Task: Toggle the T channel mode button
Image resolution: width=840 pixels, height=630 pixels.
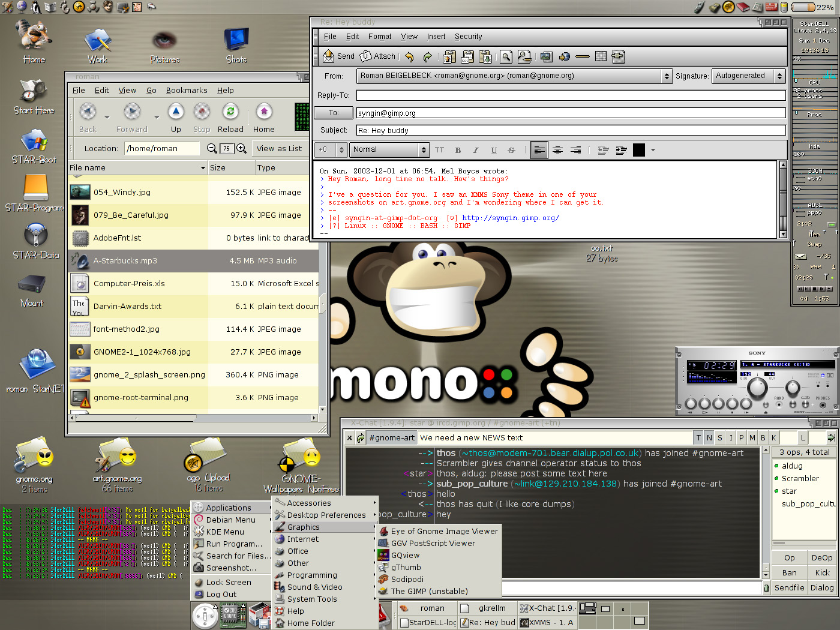Action: click(698, 438)
